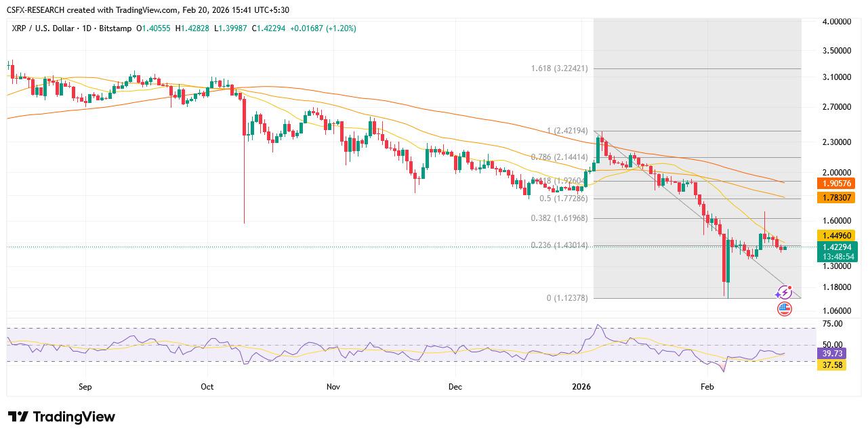
Task: Click the 1.78307 price level label
Action: (x=836, y=198)
